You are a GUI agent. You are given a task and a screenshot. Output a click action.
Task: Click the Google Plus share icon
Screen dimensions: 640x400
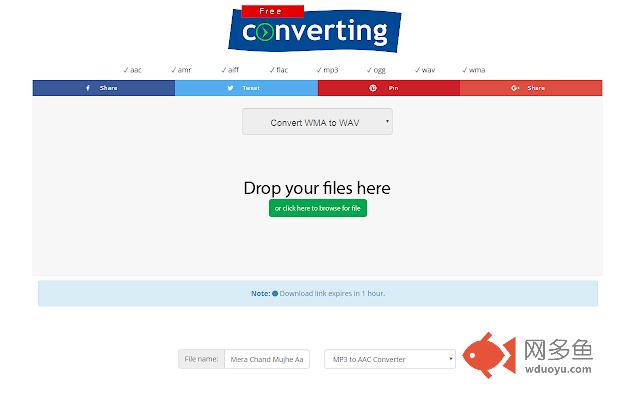tap(516, 88)
